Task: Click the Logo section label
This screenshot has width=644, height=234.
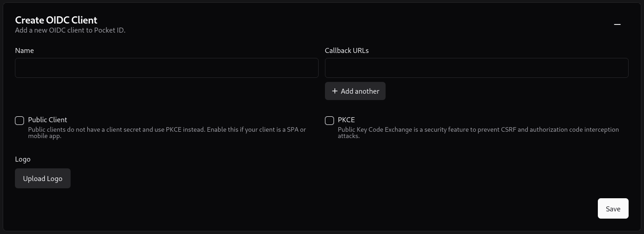Action: pyautogui.click(x=23, y=159)
